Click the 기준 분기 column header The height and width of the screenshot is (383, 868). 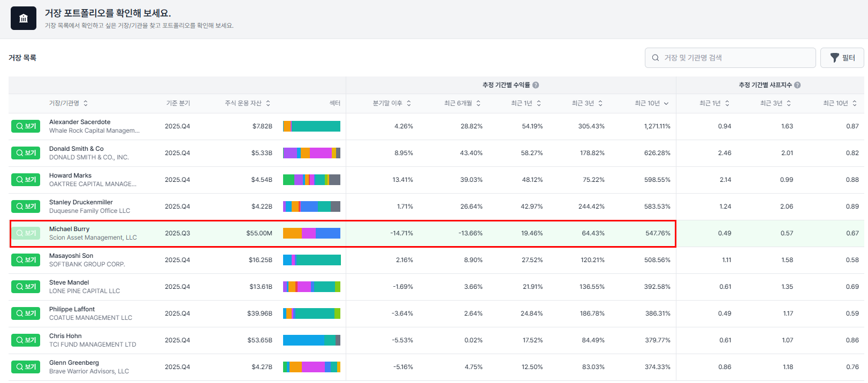(x=178, y=103)
